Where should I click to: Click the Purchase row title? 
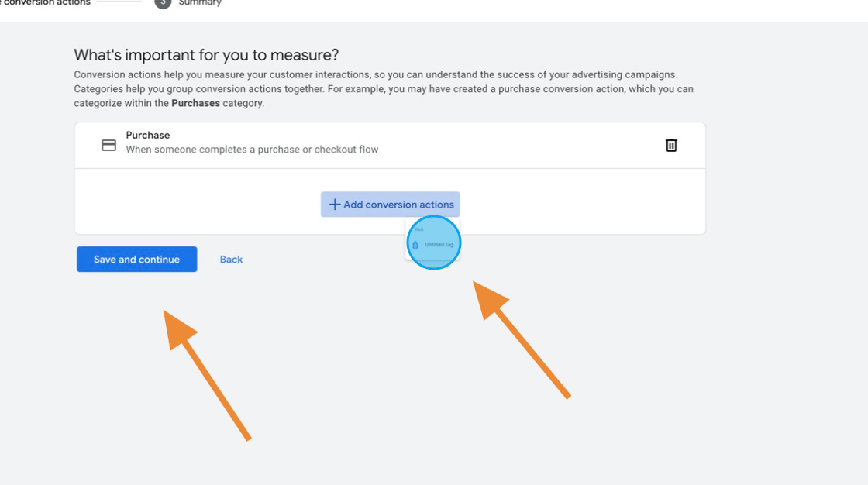(148, 135)
